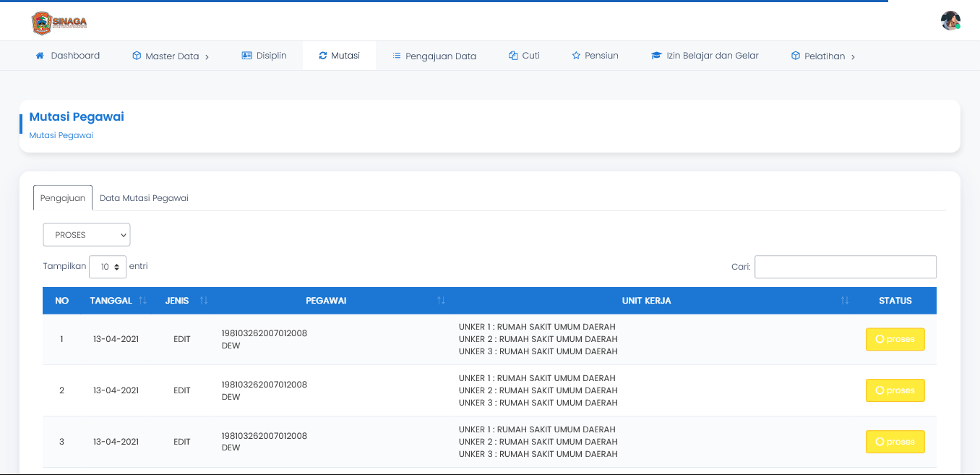
Task: Click the Disiplin ID card icon
Action: [246, 56]
